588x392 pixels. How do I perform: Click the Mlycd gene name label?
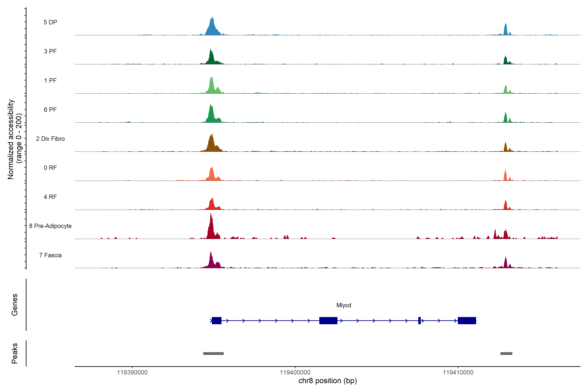[x=344, y=305]
